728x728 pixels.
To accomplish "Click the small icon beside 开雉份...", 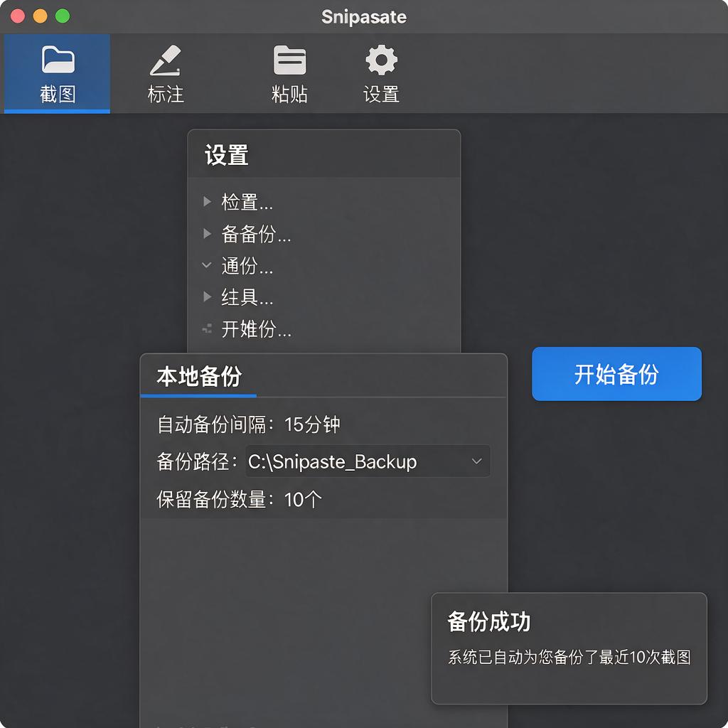I will (207, 328).
